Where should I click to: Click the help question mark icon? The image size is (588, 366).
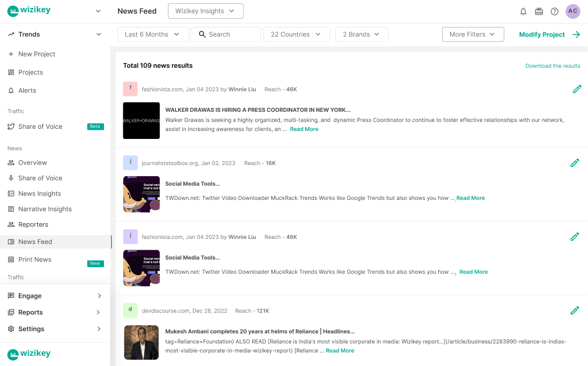coord(555,11)
